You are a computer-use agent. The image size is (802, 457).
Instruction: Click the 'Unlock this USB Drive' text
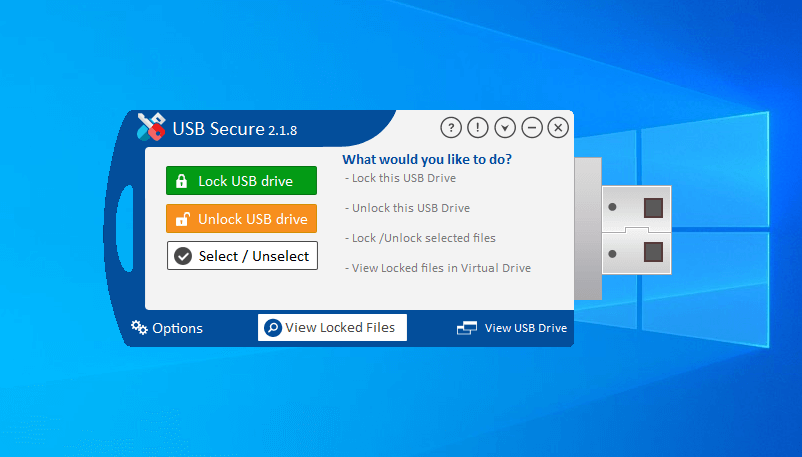(x=407, y=208)
